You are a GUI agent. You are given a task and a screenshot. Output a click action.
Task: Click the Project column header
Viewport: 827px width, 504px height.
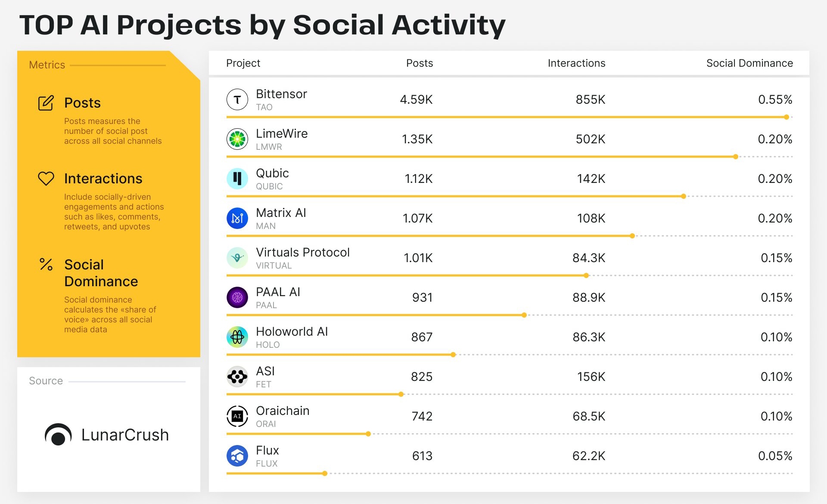coord(243,63)
